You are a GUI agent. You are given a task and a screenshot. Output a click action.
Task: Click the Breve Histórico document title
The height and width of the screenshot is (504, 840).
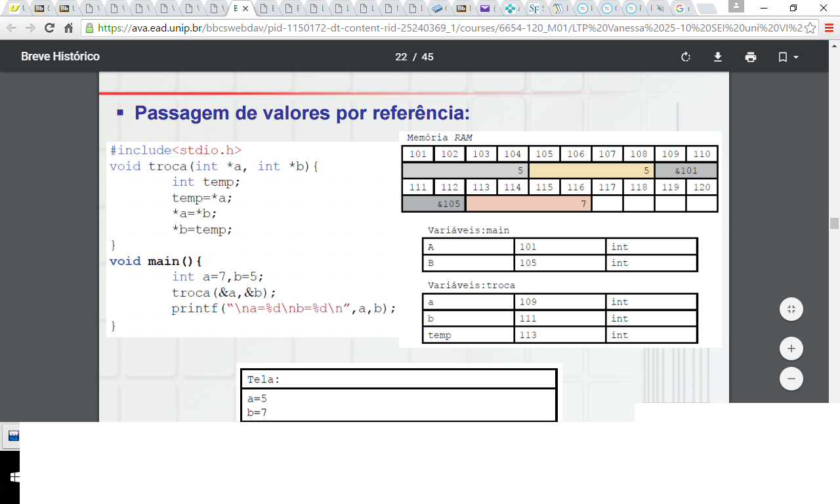60,57
